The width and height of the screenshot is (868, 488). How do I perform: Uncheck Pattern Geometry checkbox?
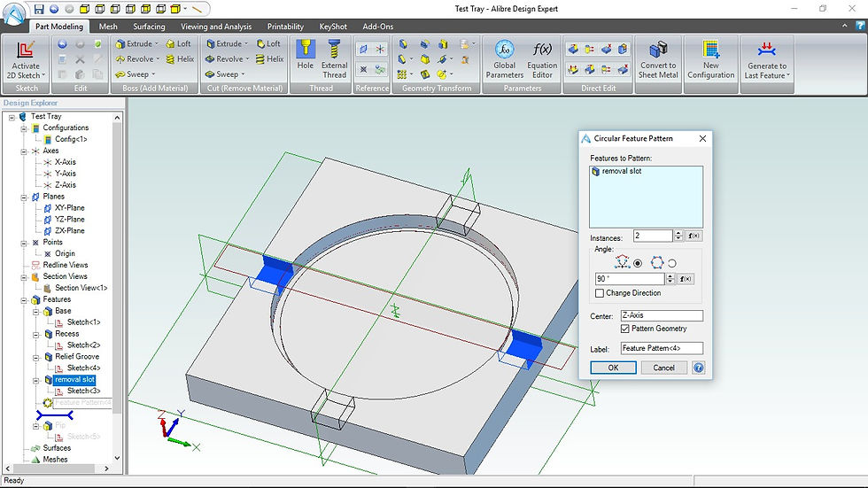pyautogui.click(x=625, y=329)
